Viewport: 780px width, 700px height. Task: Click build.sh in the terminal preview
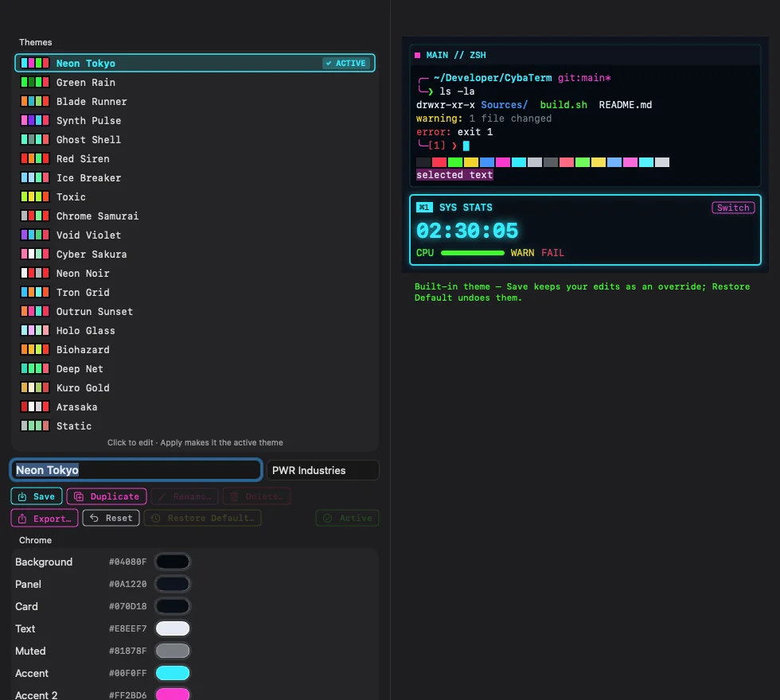564,105
